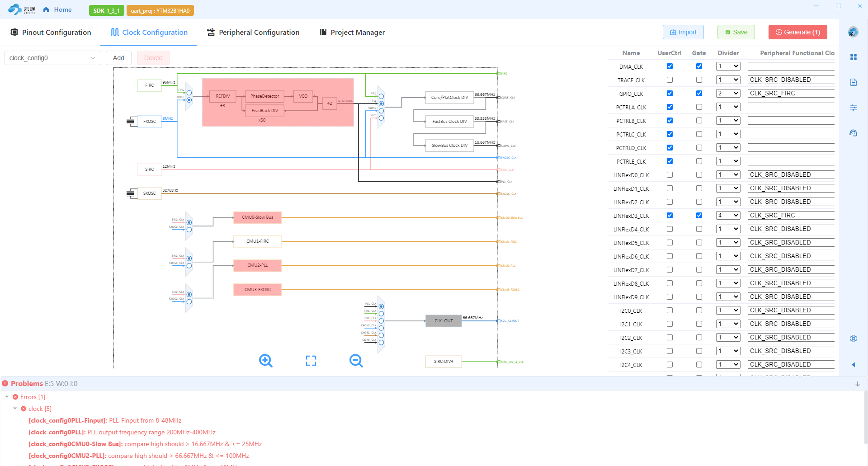Zoom in on the clock diagram
Screen dimensions: 868x466
pyautogui.click(x=266, y=360)
